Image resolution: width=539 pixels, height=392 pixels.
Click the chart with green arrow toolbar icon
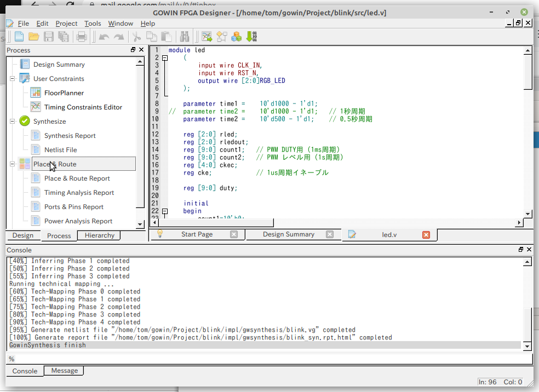point(207,37)
